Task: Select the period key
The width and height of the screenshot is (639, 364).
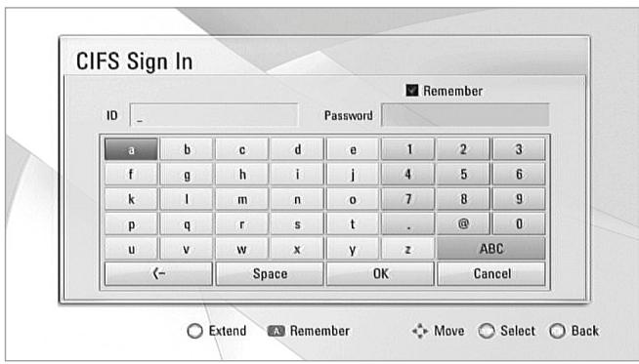Action: pyautogui.click(x=408, y=223)
